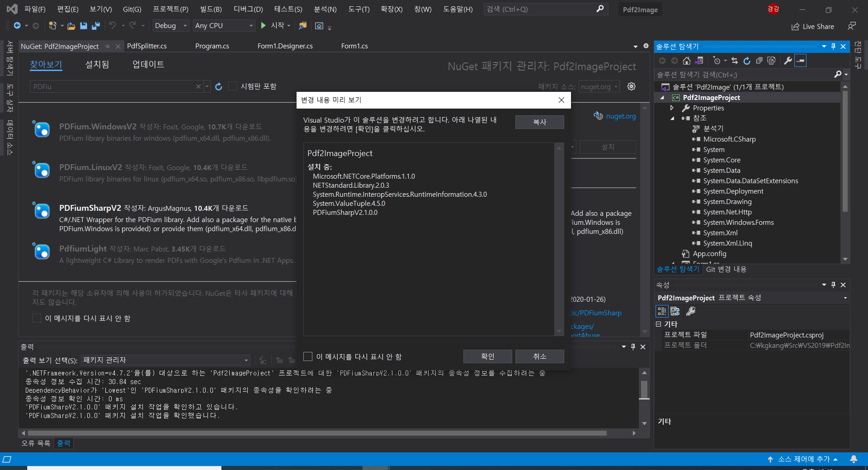
Task: Click Property Pages wrench in Properties panel
Action: point(691,311)
